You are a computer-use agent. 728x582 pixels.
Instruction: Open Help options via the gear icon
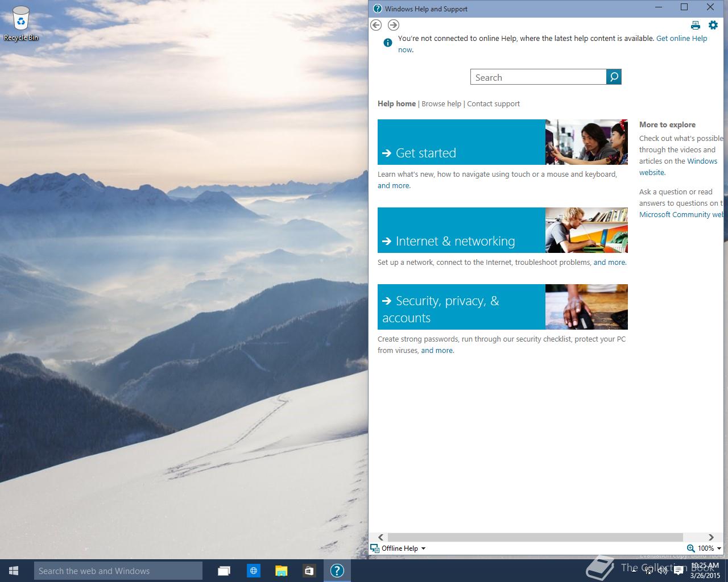(713, 25)
